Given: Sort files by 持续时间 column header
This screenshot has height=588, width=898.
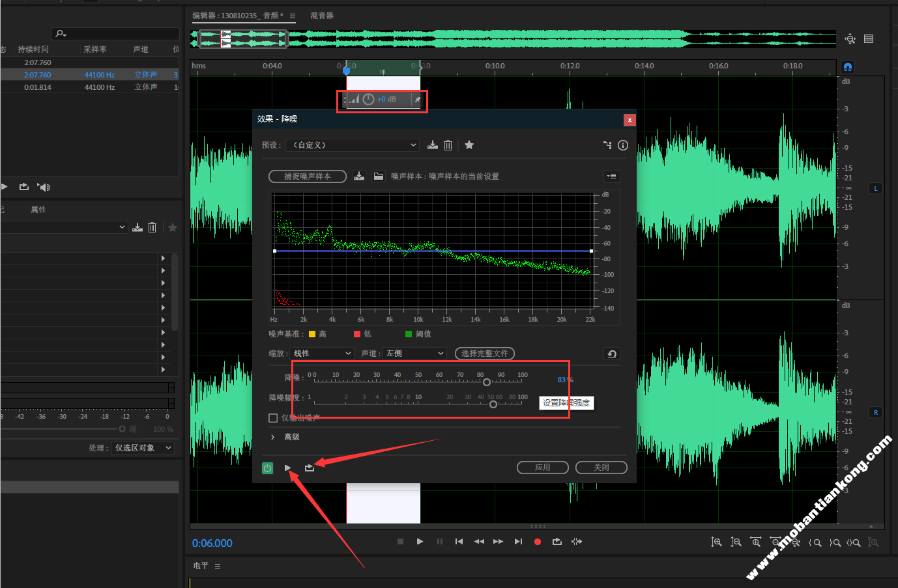Looking at the screenshot, I should tap(33, 49).
